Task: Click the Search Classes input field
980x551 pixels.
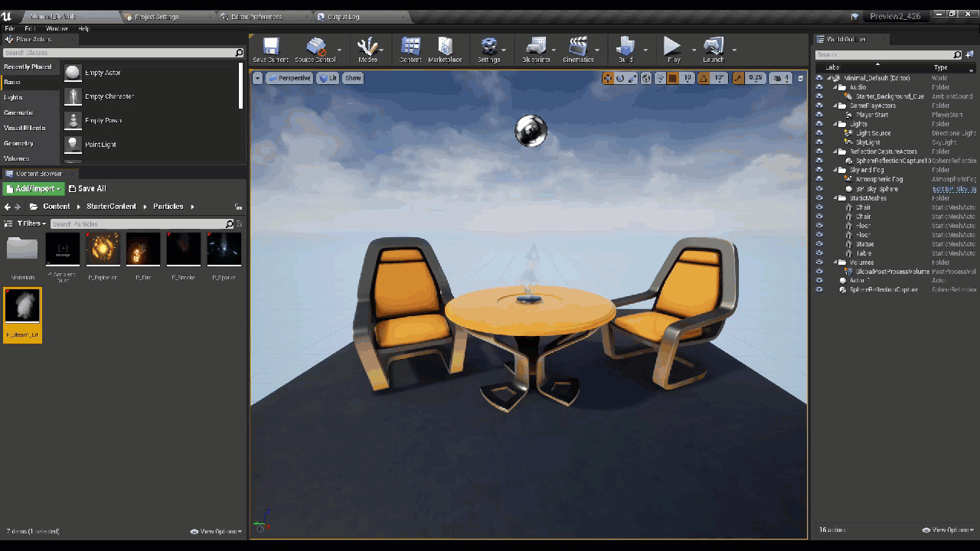Action: pos(119,53)
